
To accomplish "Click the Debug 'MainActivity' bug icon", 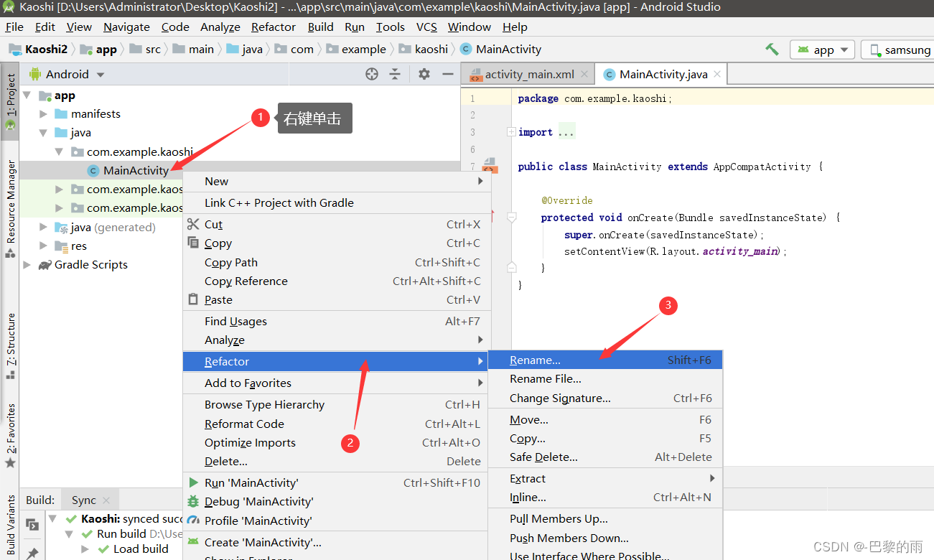I will [x=193, y=501].
